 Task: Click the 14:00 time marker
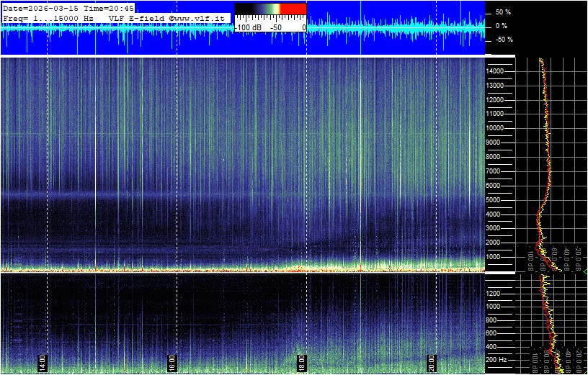click(x=43, y=361)
